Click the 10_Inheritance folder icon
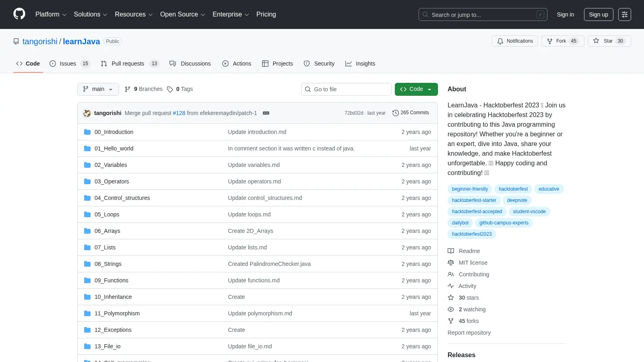 87,297
